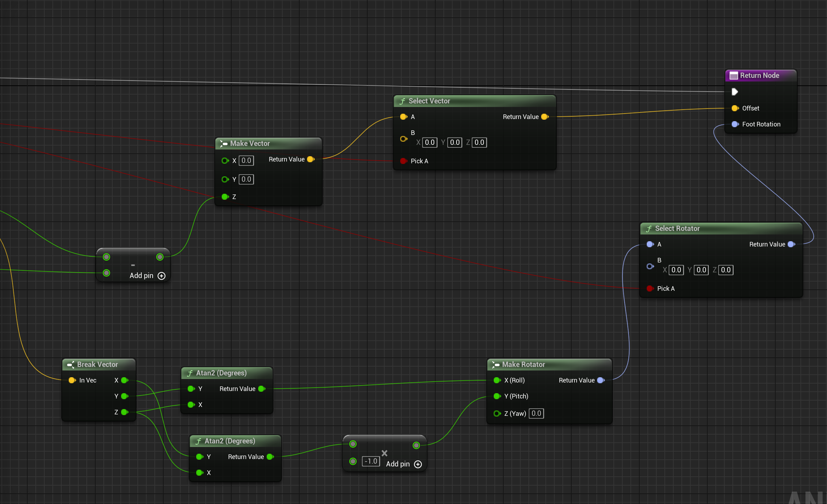Click Make Vector Return Value pin
827x504 pixels.
(x=311, y=159)
